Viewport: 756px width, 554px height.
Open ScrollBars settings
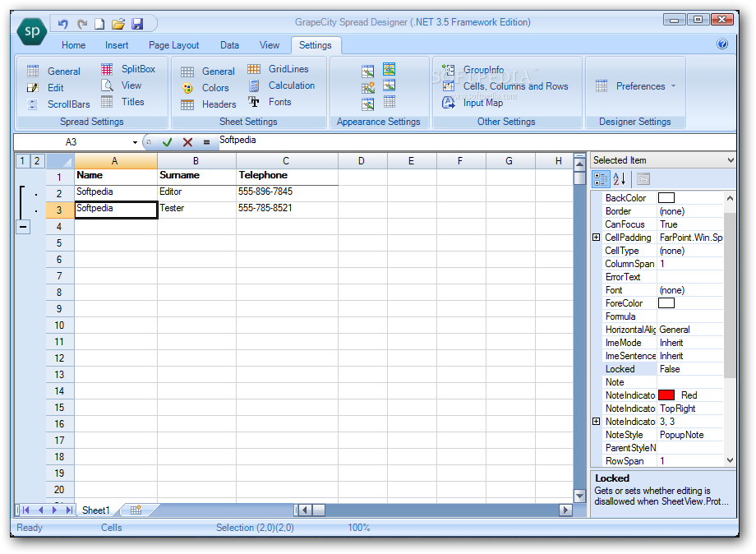(x=58, y=104)
